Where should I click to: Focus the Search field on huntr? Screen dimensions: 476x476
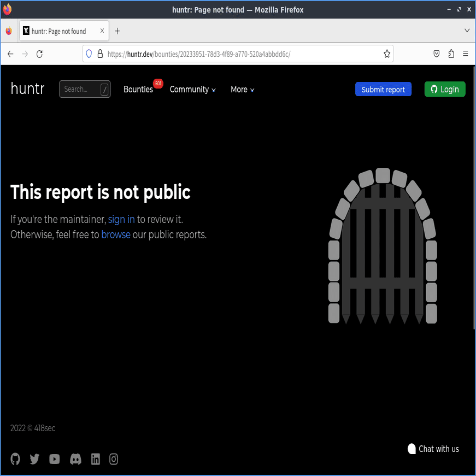pyautogui.click(x=85, y=89)
